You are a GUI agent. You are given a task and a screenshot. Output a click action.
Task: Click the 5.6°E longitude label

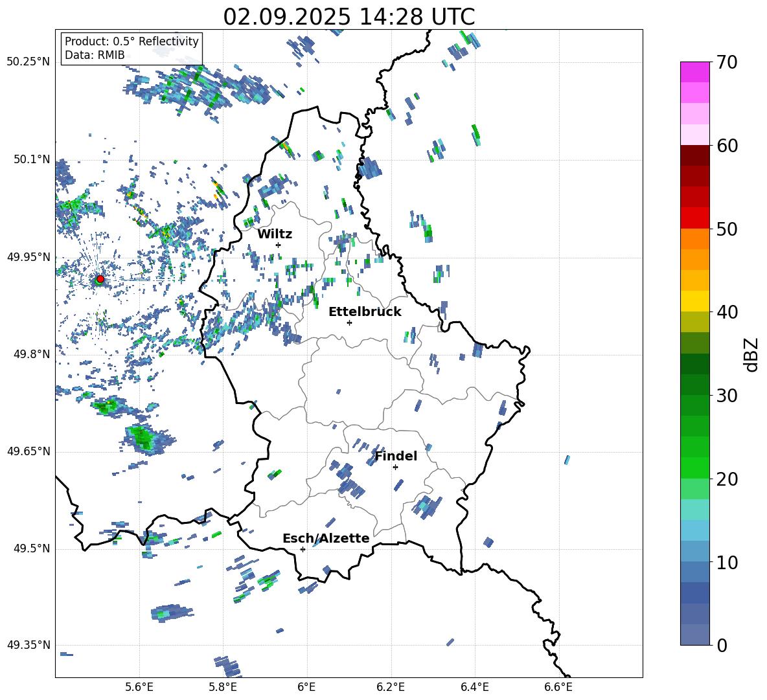(x=139, y=687)
